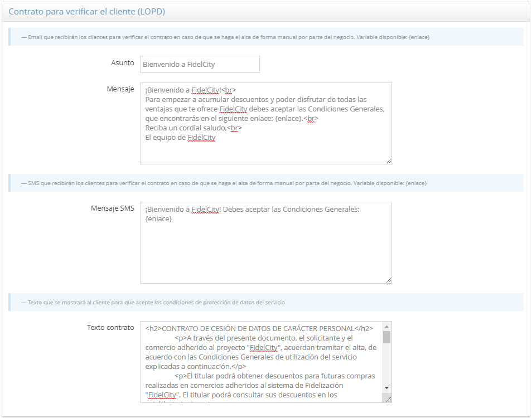Click the 'Contrato para verificar el cliente (LOPD)' heading
This screenshot has width=532, height=418.
tap(86, 11)
